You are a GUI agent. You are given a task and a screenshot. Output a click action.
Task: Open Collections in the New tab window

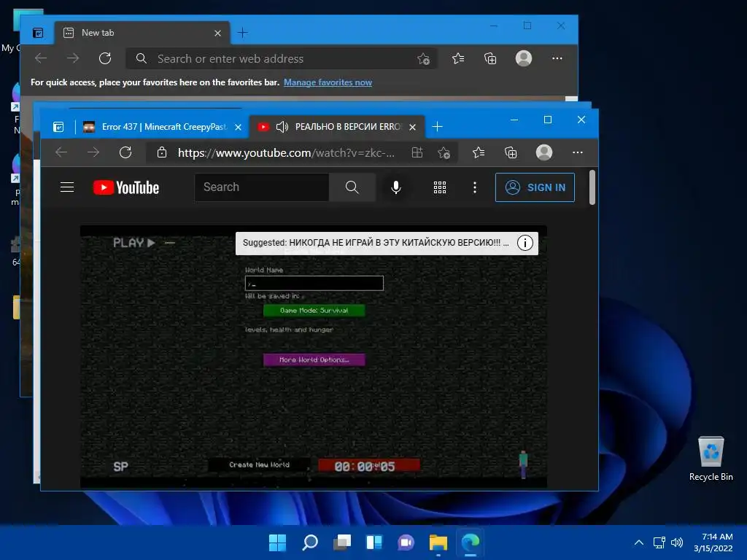pos(489,58)
